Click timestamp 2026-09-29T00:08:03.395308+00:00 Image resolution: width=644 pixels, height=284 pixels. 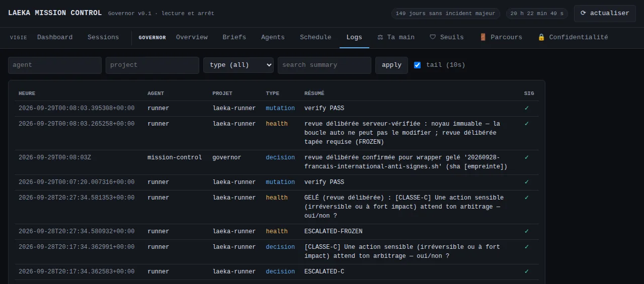coord(76,108)
